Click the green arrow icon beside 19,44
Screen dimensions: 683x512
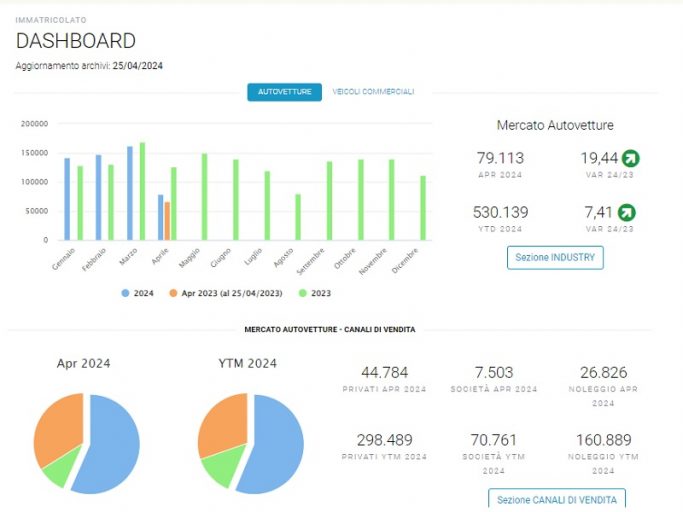[630, 158]
